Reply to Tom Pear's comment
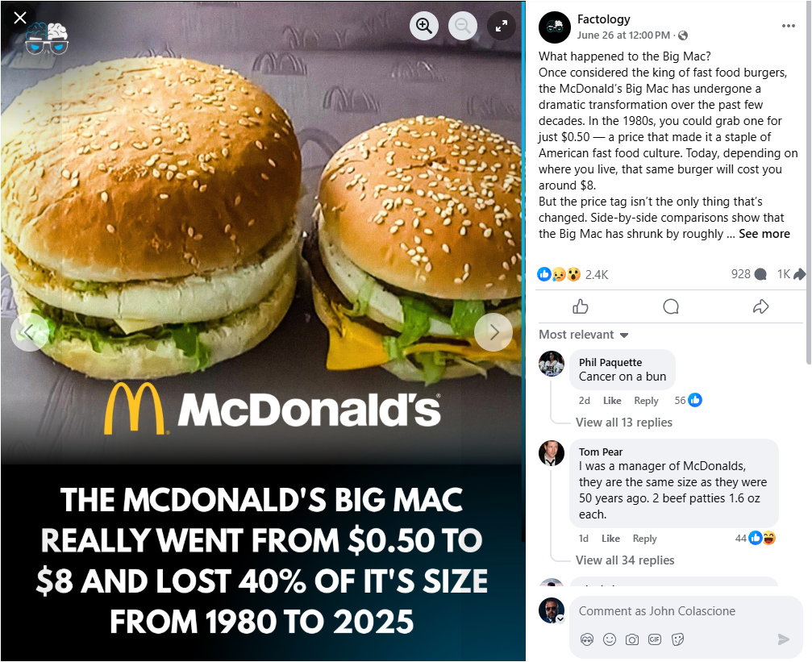Viewport: 812px width, 662px height. 645,539
